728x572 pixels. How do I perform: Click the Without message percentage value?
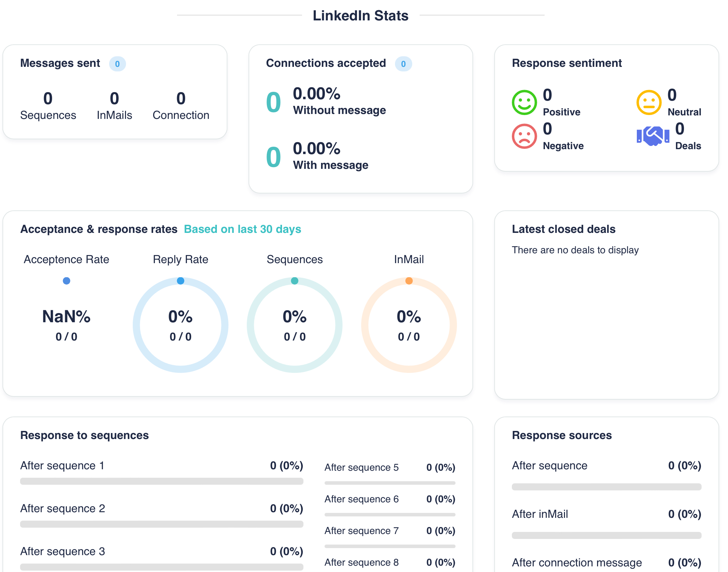(316, 94)
